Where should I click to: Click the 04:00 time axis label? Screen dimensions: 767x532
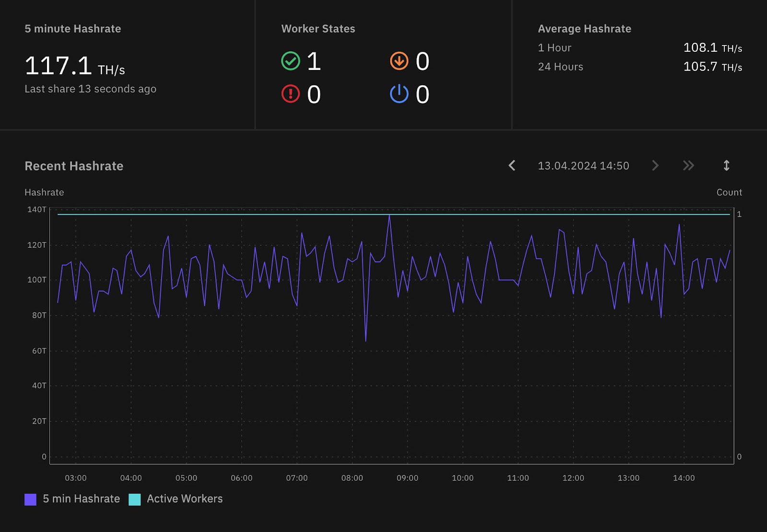131,478
